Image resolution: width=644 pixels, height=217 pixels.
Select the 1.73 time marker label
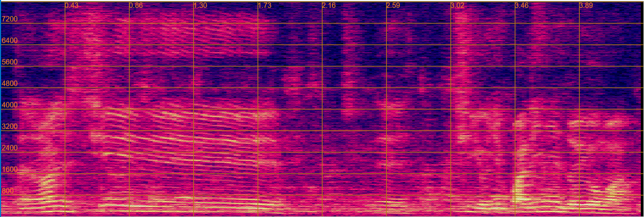265,5
